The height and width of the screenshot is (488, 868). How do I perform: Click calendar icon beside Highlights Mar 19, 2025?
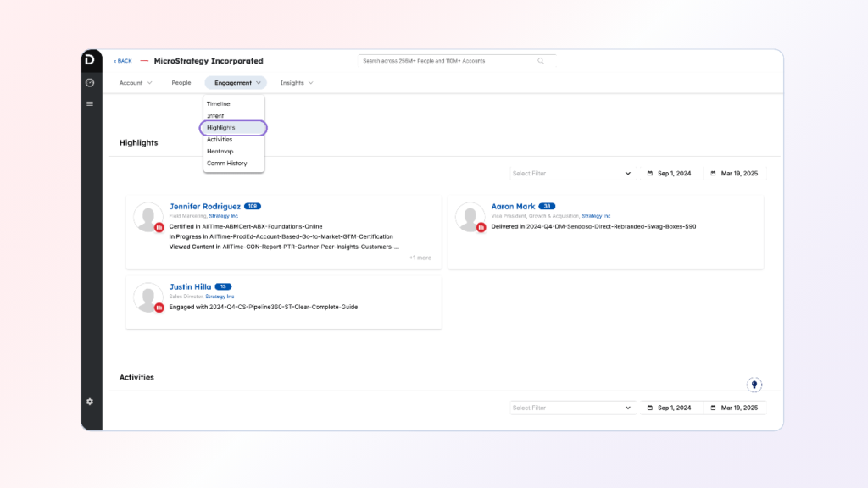[713, 173]
